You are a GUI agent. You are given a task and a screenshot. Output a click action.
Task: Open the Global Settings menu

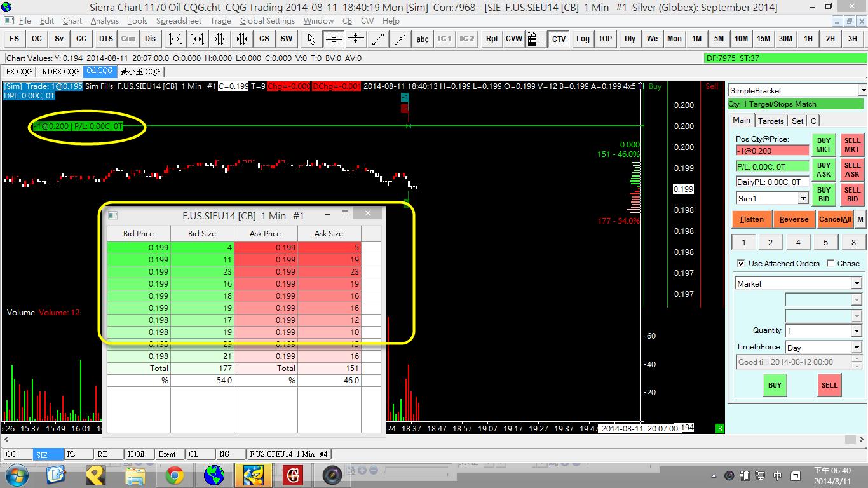point(268,21)
